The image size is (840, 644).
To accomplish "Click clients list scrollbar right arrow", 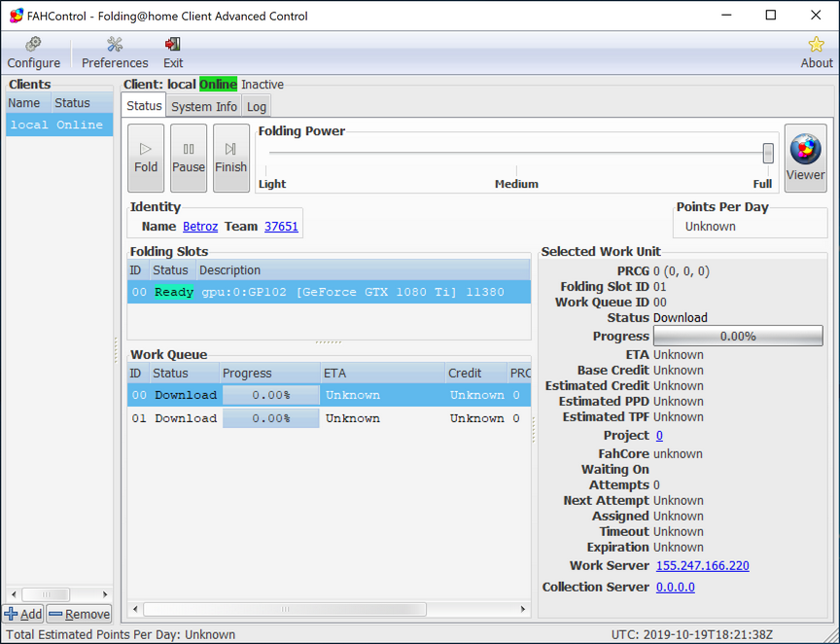I will click(105, 594).
